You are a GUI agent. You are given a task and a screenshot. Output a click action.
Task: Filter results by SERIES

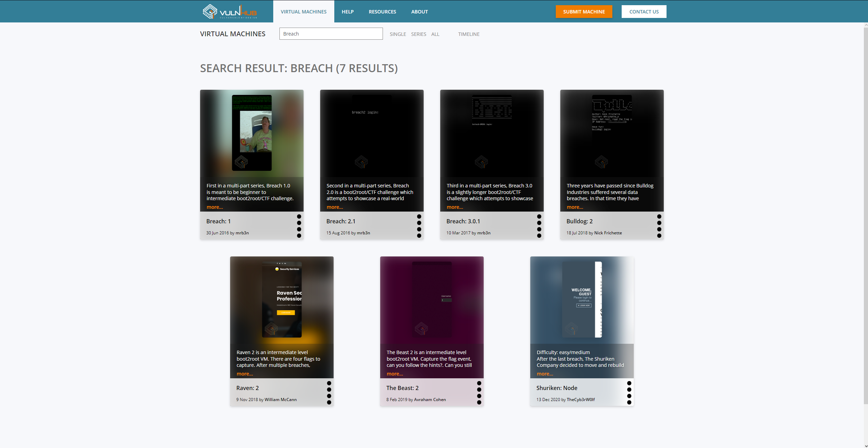coord(418,34)
